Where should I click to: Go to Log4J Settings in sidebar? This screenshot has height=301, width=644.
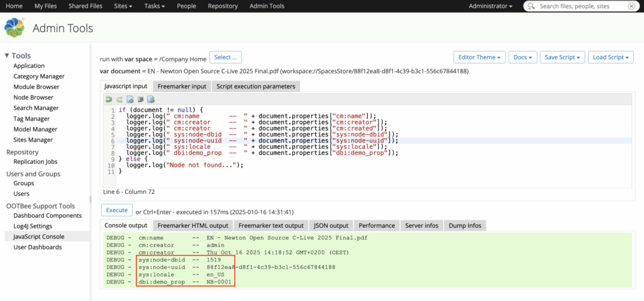click(x=33, y=226)
